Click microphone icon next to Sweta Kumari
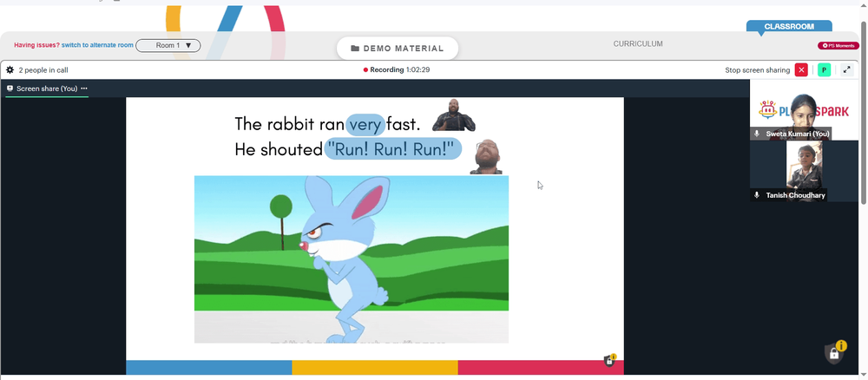The image size is (868, 380). coord(757,134)
